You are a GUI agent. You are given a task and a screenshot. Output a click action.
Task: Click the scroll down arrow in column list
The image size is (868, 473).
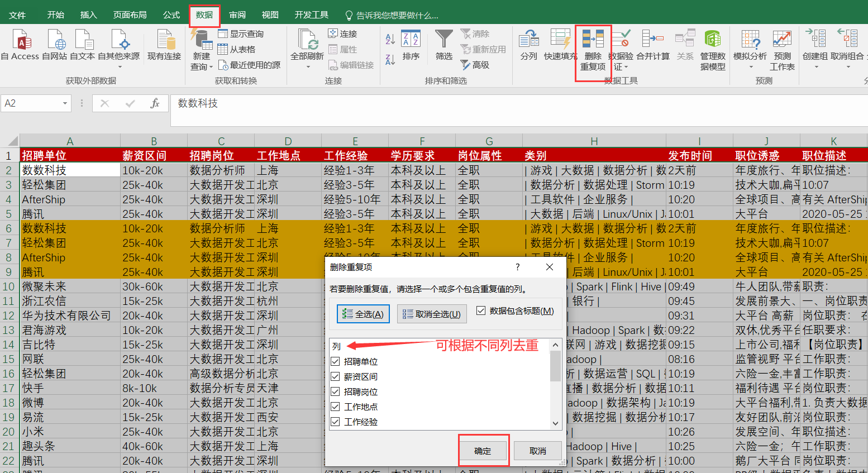555,423
